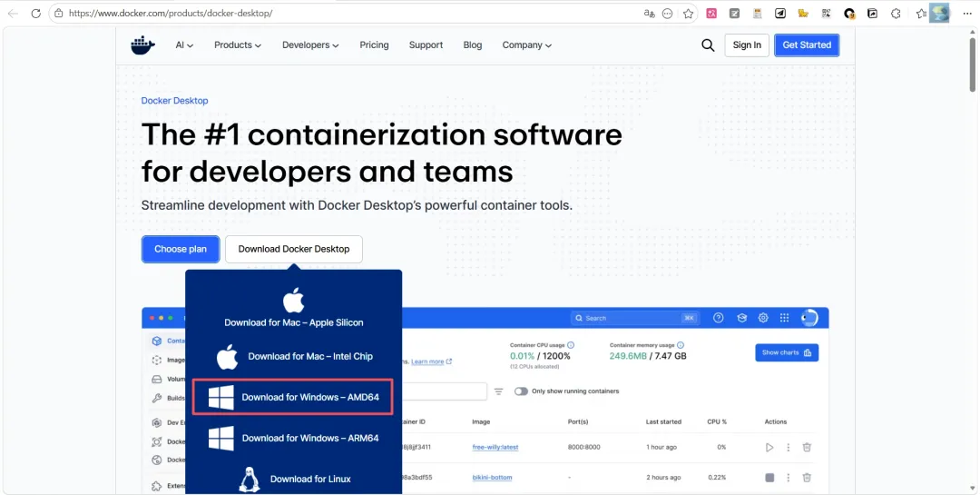The width and height of the screenshot is (980, 495).
Task: Click Show charts button in preview
Action: pyautogui.click(x=787, y=352)
